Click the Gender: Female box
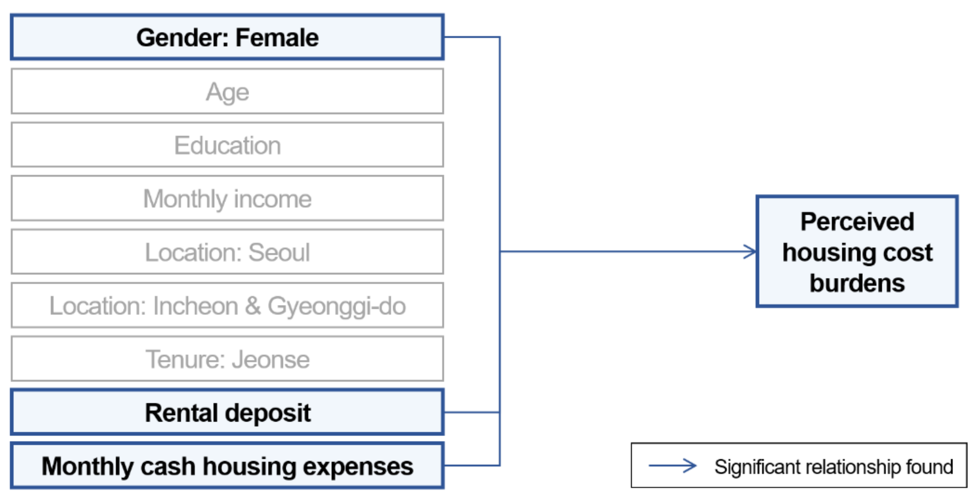980x500 pixels. 227,37
